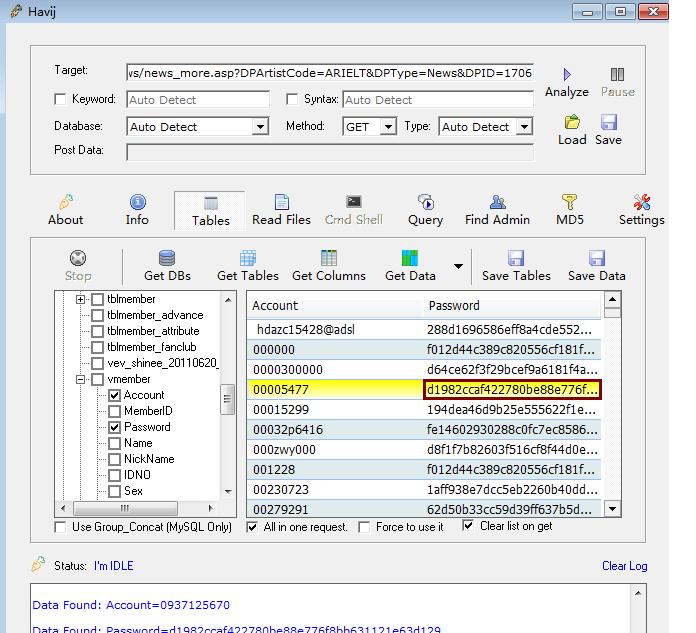Click the Save Data icon
Image resolution: width=696 pixels, height=633 pixels.
597,258
